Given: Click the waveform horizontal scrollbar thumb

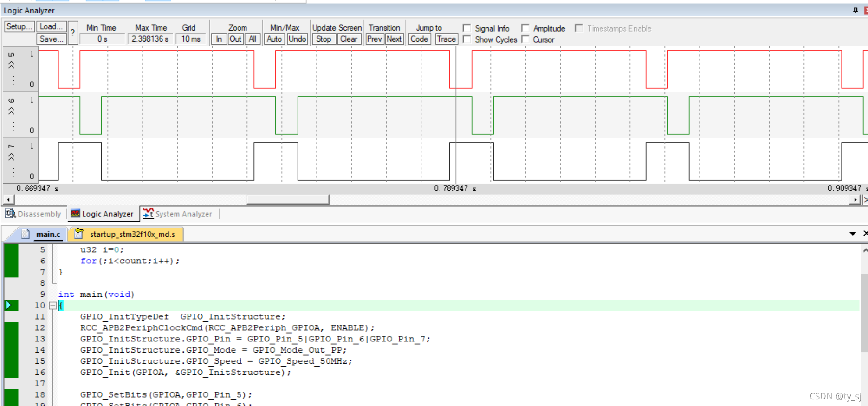Looking at the screenshot, I should (x=288, y=200).
